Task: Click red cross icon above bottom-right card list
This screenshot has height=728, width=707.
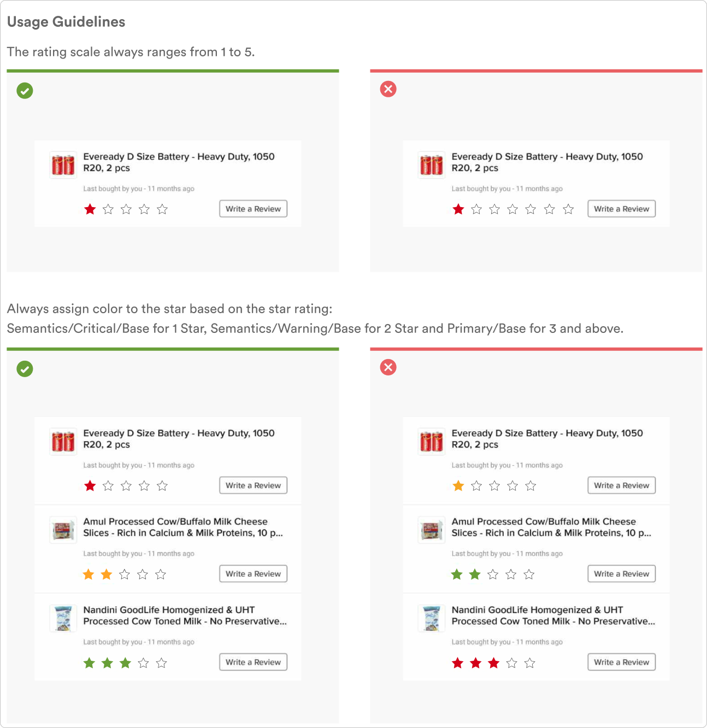Action: (x=388, y=367)
